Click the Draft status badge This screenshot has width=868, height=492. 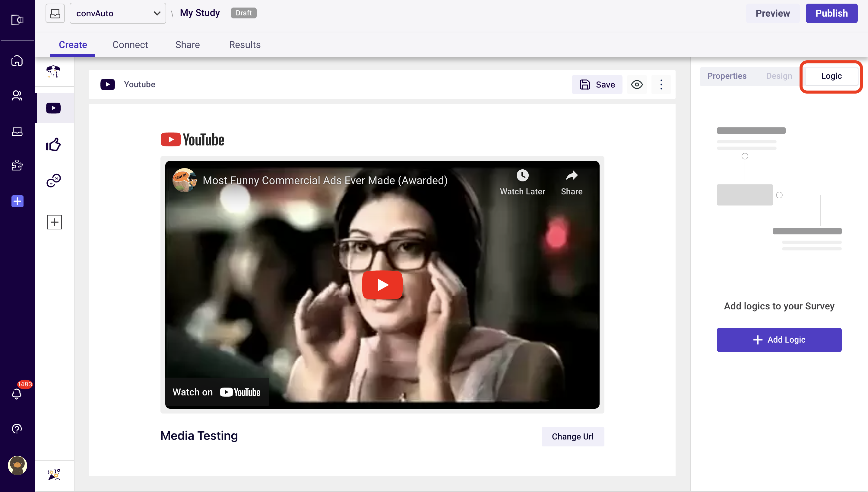click(243, 13)
